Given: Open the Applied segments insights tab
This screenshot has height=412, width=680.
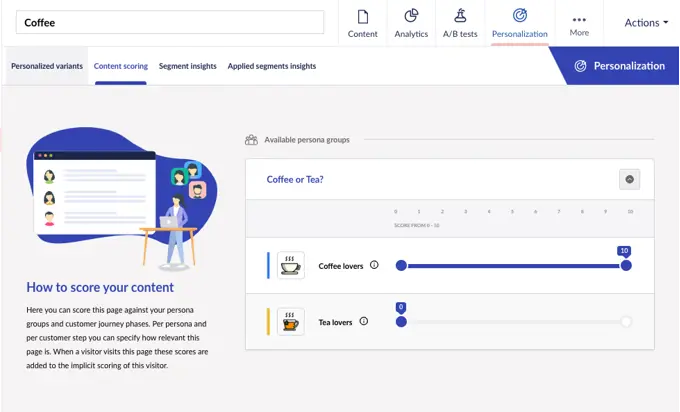Looking at the screenshot, I should pos(271,66).
